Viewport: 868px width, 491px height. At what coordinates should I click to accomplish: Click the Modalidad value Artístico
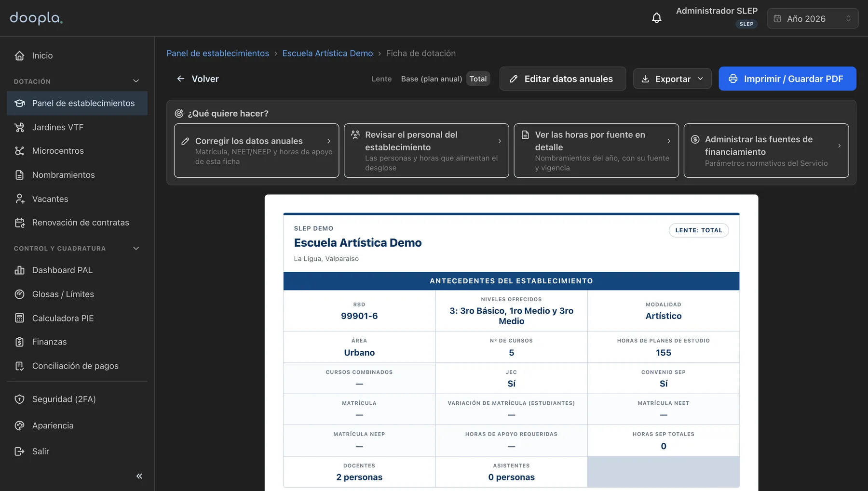pos(663,316)
